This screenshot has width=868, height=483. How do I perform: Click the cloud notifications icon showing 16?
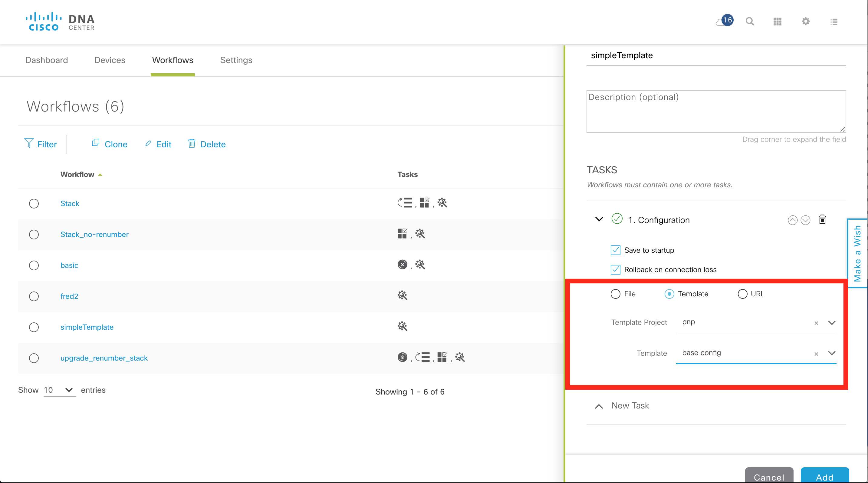(x=725, y=21)
